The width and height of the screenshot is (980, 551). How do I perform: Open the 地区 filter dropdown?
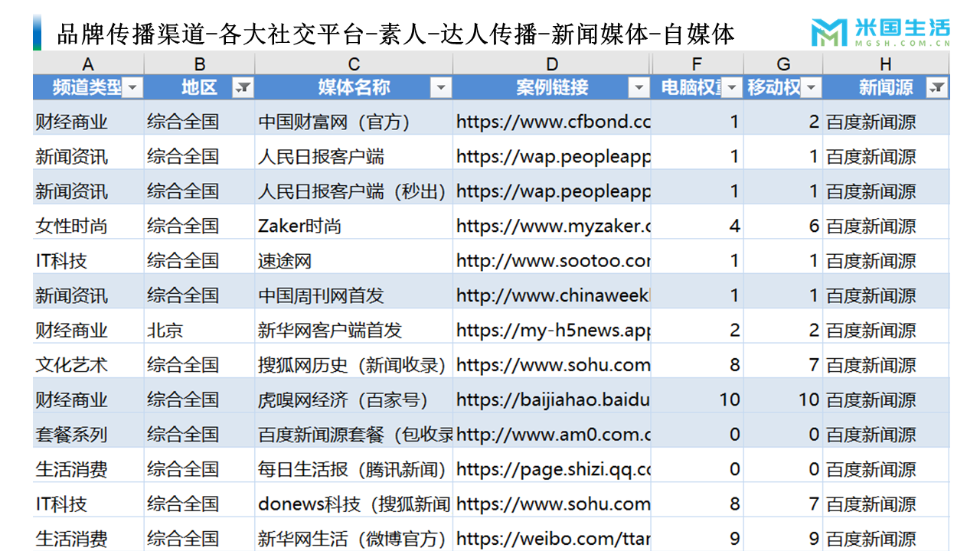(243, 88)
